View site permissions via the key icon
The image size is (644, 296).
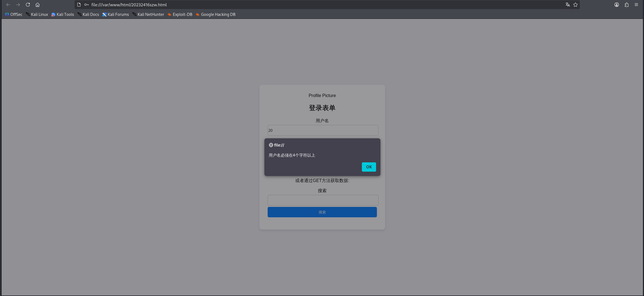[x=87, y=5]
